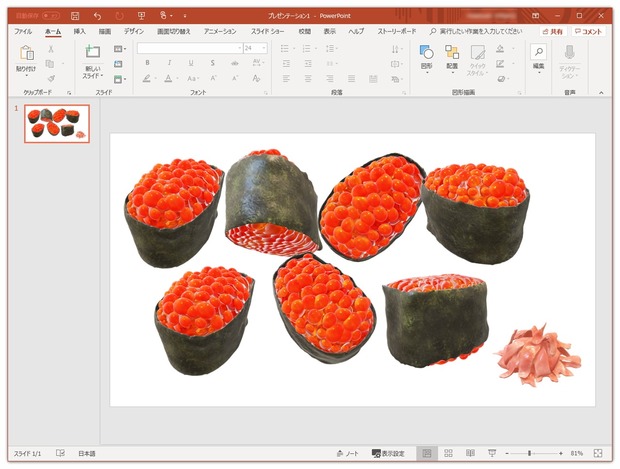The height and width of the screenshot is (469, 620).
Task: Collapse the ribbon with chevron
Action: (601, 93)
